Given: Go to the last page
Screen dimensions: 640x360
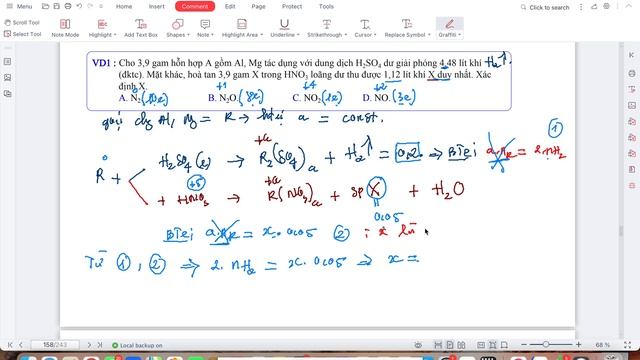Looking at the screenshot, I should tap(100, 345).
